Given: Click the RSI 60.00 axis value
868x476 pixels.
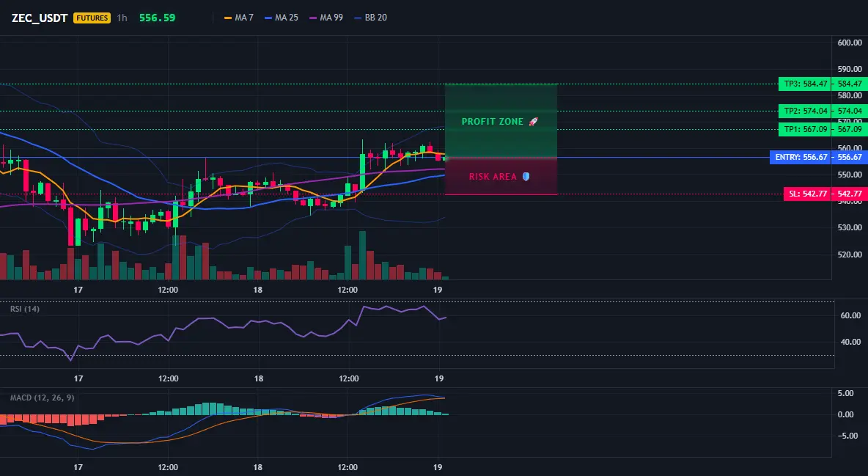Looking at the screenshot, I should pyautogui.click(x=851, y=315).
